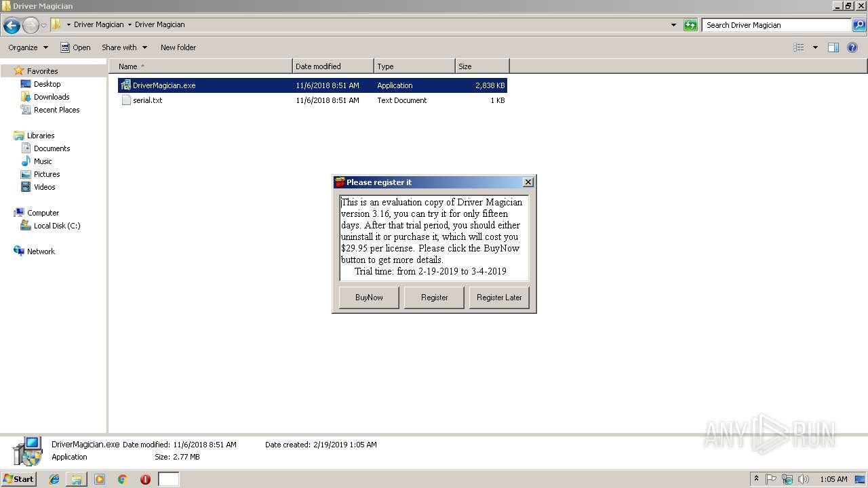Click the blank taskbar window button
868x488 pixels.
[169, 479]
